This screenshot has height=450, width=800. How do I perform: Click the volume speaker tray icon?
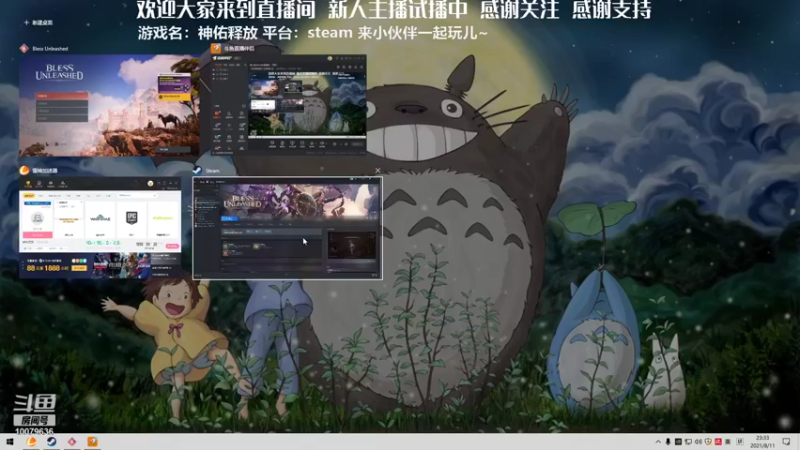point(698,442)
